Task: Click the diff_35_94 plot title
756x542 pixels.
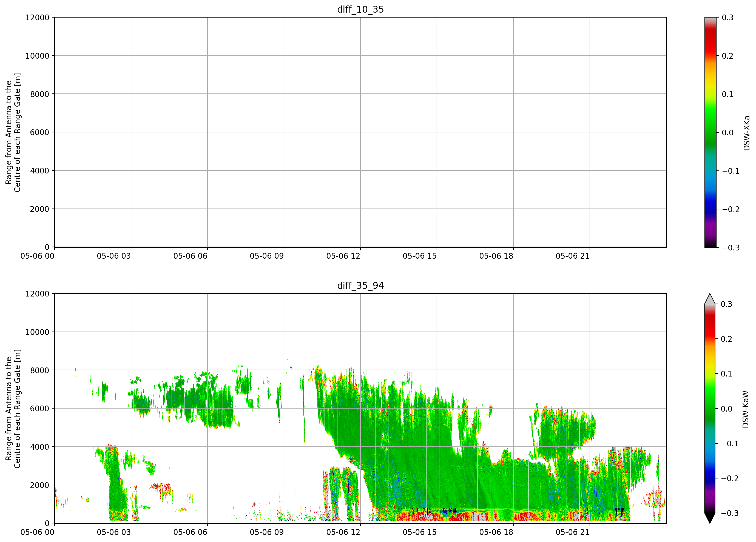Action: coord(360,286)
